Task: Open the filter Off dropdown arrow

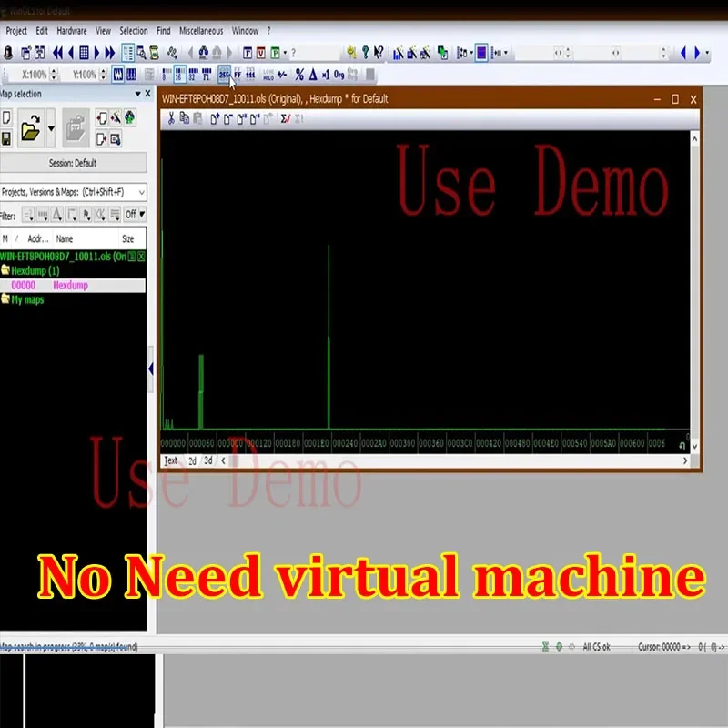Action: 142,214
